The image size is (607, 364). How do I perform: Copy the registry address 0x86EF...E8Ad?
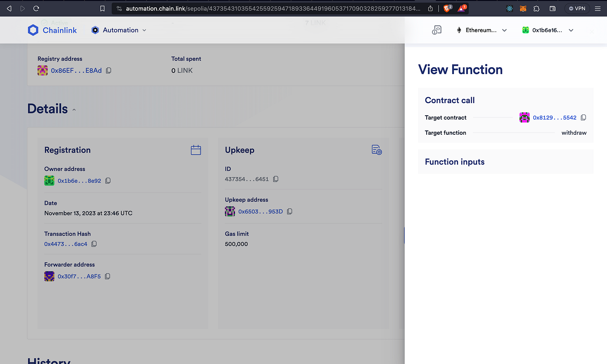pos(108,70)
